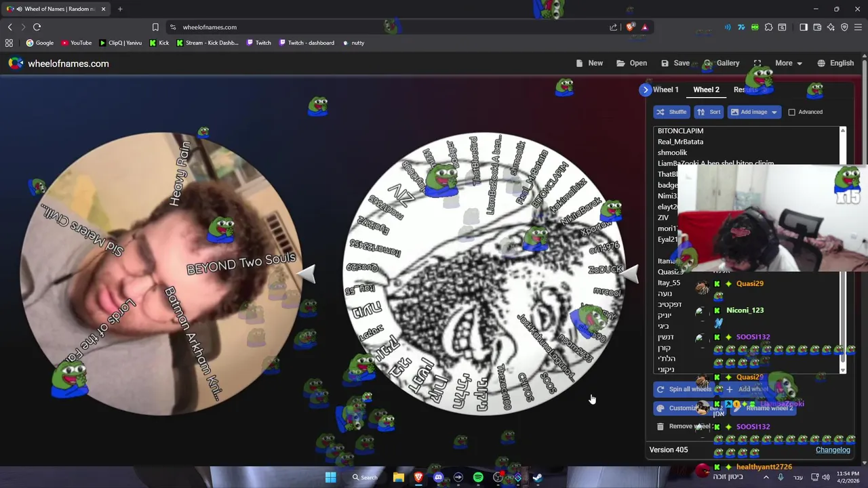Viewport: 868px width, 488px height.
Task: Spin the right names wheel
Action: pos(484,273)
